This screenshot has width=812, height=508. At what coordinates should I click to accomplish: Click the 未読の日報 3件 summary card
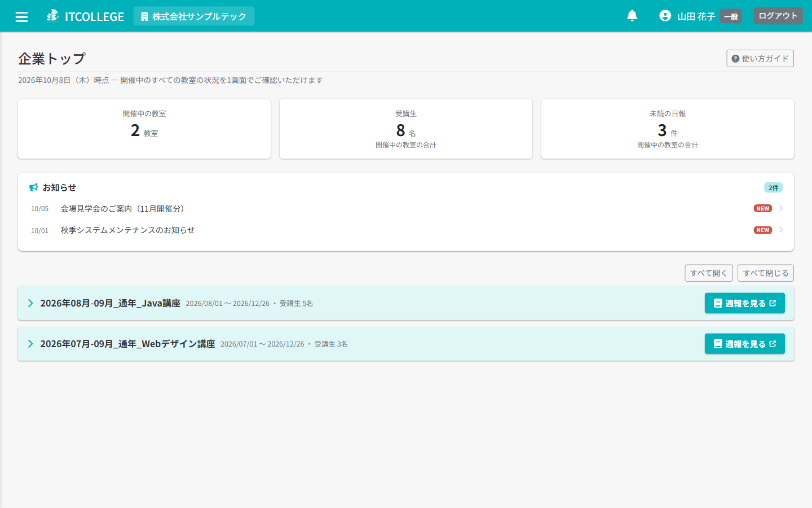click(668, 129)
